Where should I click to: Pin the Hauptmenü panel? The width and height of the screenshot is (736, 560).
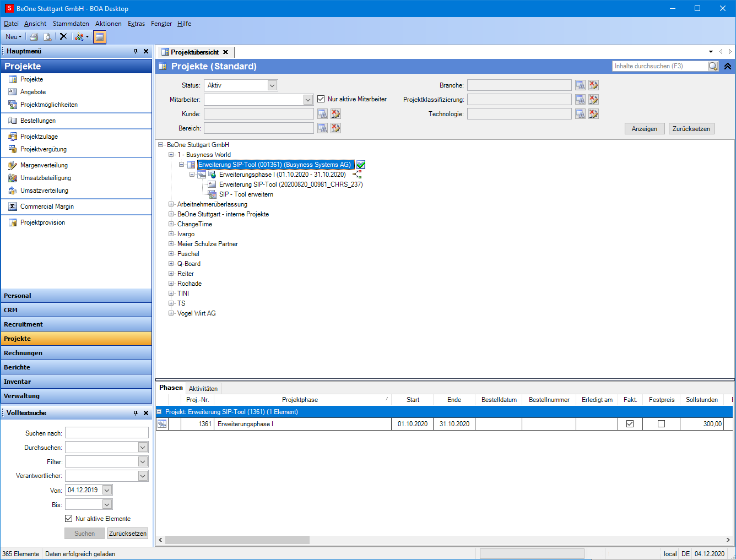136,51
